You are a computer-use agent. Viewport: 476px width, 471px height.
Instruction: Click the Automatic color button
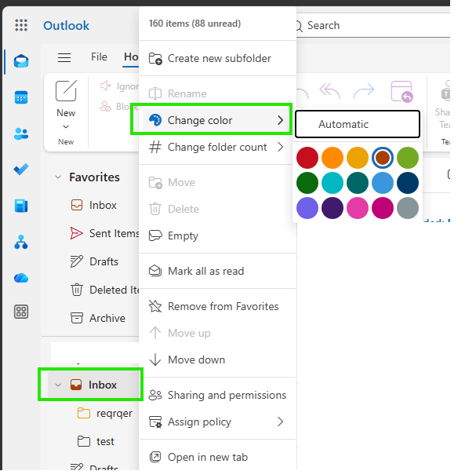point(358,124)
